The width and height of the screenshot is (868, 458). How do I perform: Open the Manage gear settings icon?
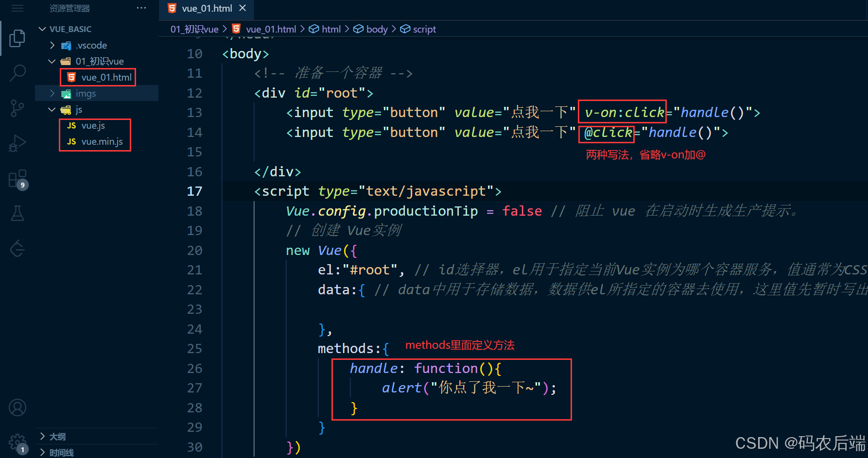tap(18, 443)
